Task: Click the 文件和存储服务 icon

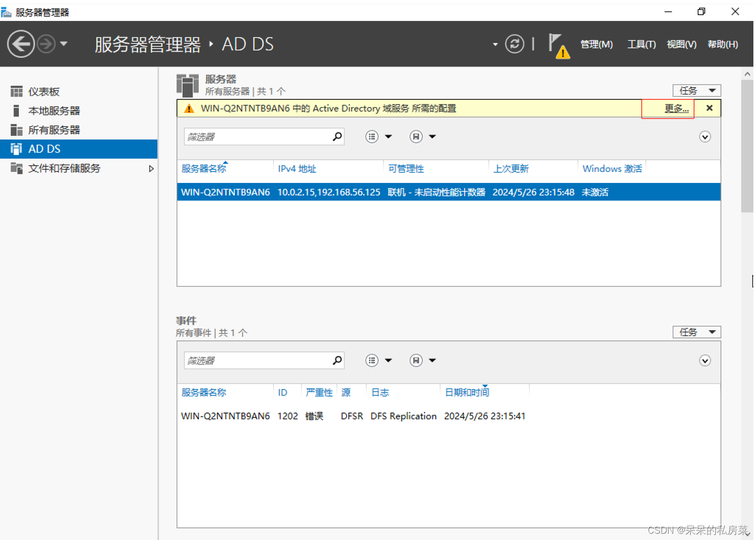Action: (x=17, y=168)
